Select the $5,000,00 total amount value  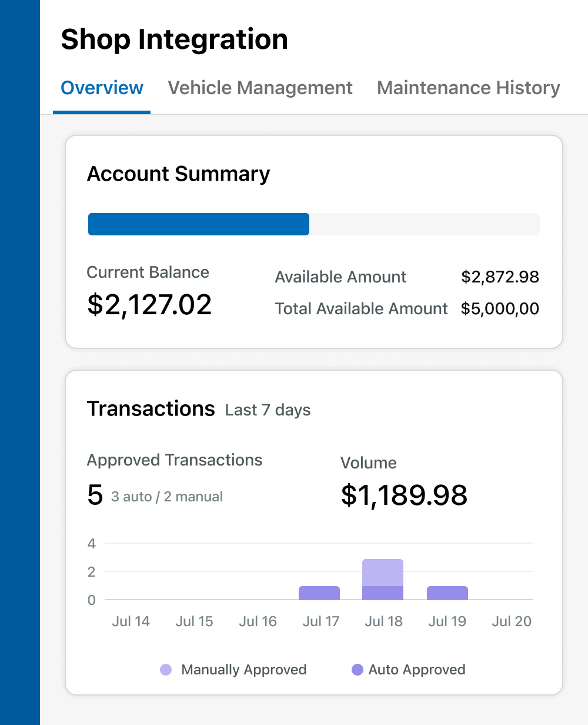coord(500,308)
